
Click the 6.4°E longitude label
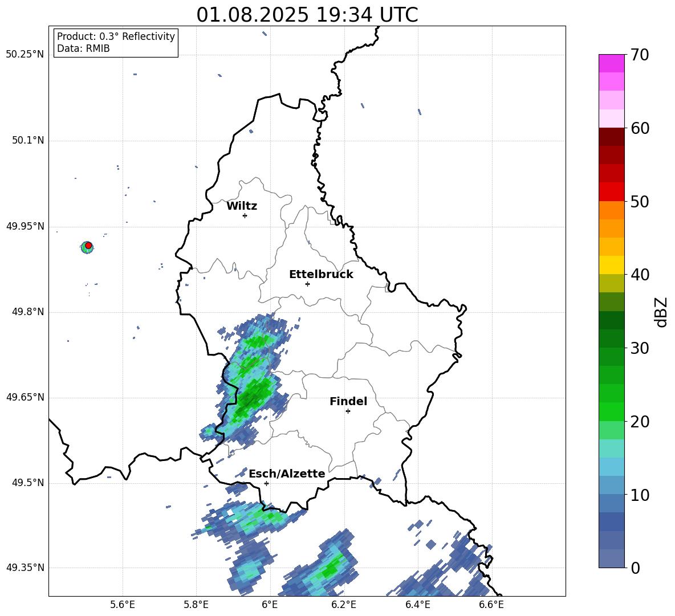point(417,605)
